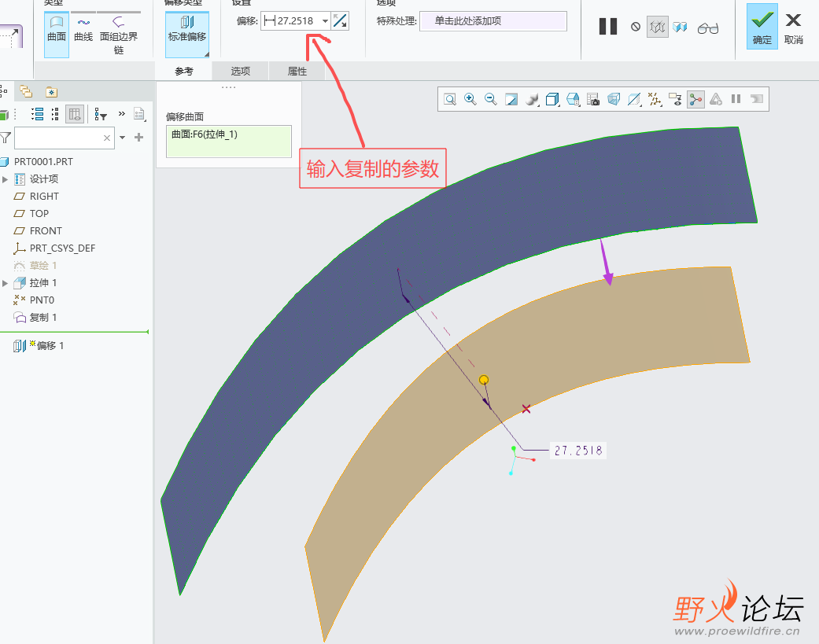The image size is (819, 644).
Task: Select the PNT0 datum point
Action: tap(42, 300)
